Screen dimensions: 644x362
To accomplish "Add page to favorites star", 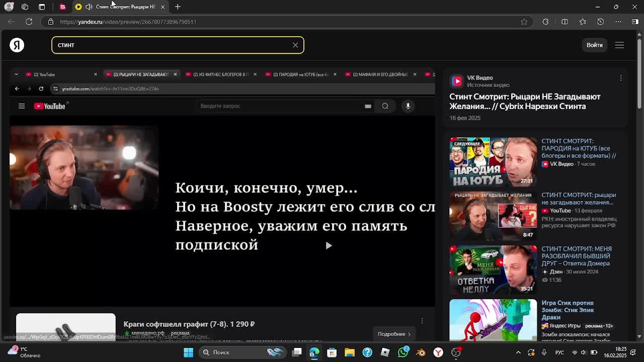I will pos(524,22).
